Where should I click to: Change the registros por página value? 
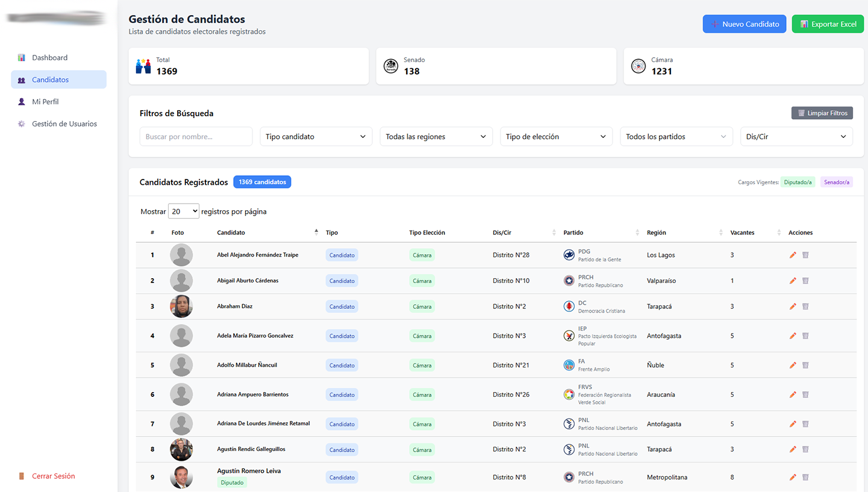(183, 211)
